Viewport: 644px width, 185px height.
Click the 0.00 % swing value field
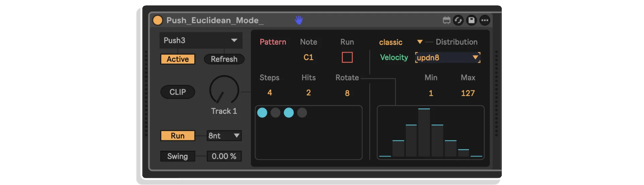tap(224, 156)
